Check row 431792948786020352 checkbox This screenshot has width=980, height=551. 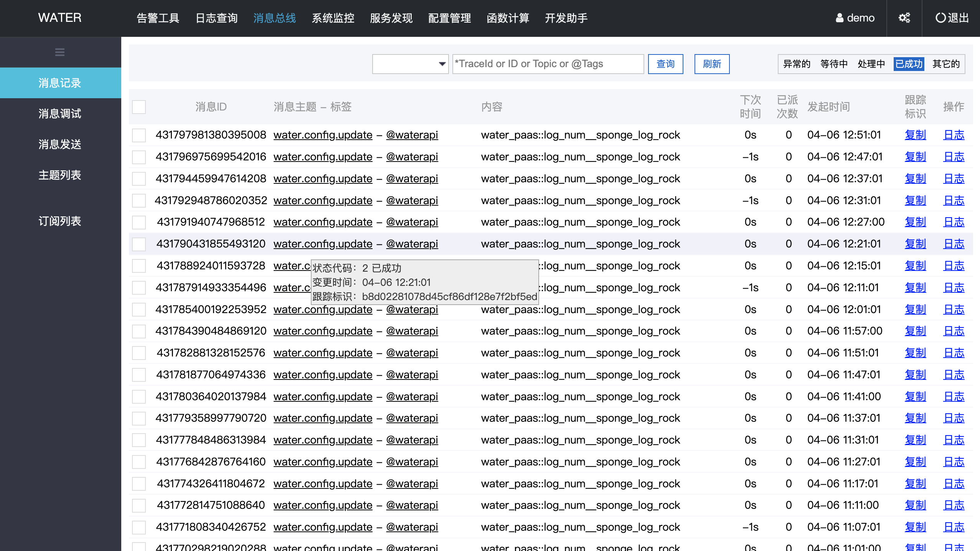139,201
